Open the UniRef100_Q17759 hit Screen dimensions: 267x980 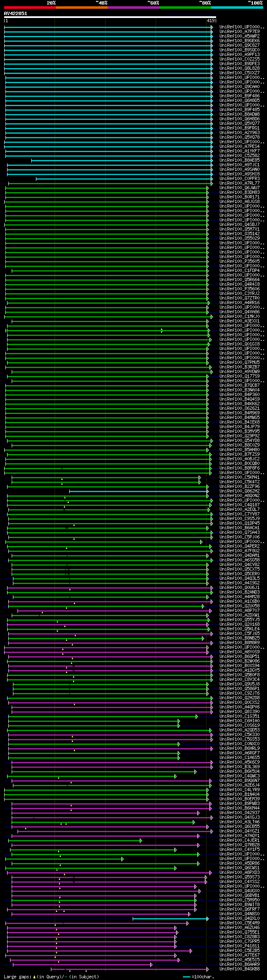(239, 376)
